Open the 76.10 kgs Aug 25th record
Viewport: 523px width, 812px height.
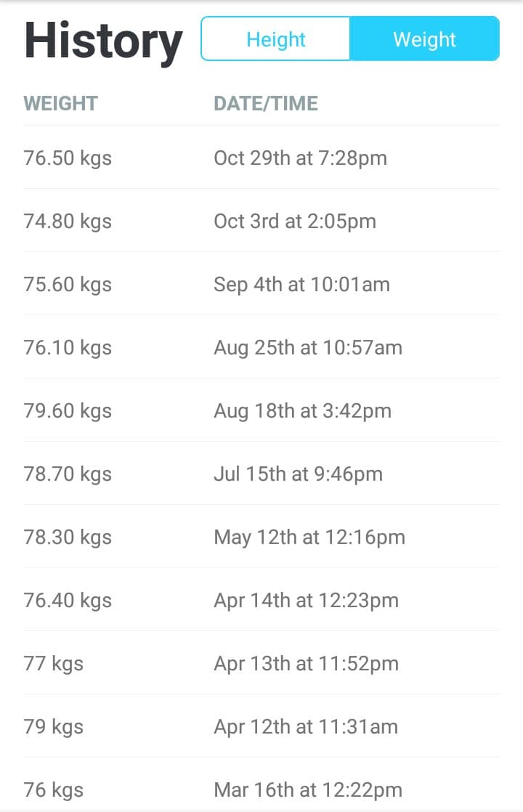point(261,347)
